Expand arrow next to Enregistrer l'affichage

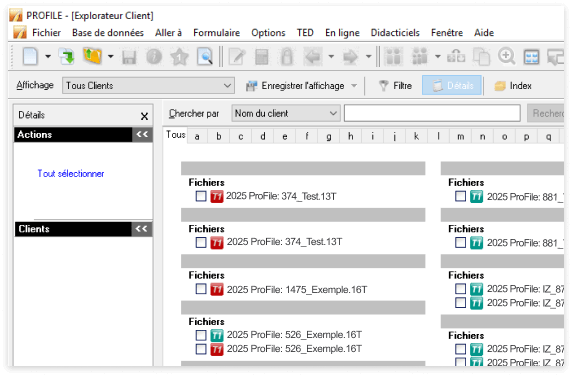click(x=354, y=86)
